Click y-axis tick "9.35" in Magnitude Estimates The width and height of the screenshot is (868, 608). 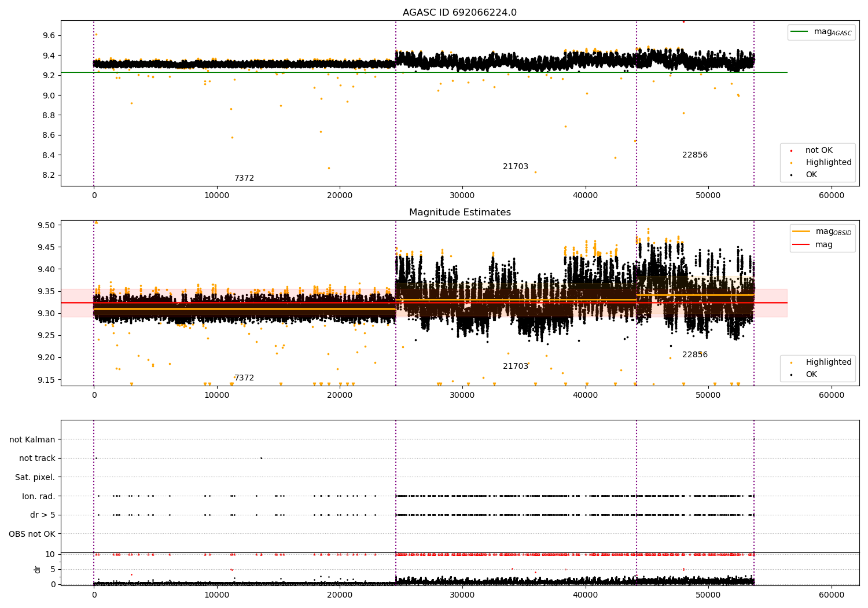[x=46, y=291]
